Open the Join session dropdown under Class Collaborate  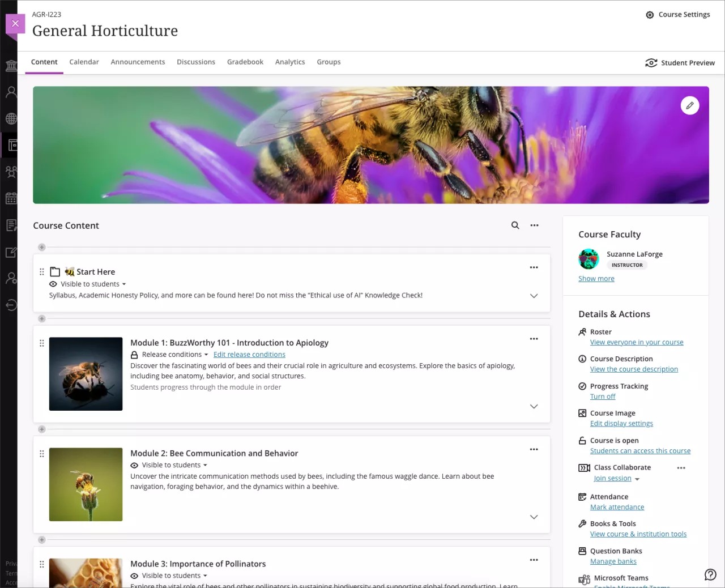pos(616,478)
